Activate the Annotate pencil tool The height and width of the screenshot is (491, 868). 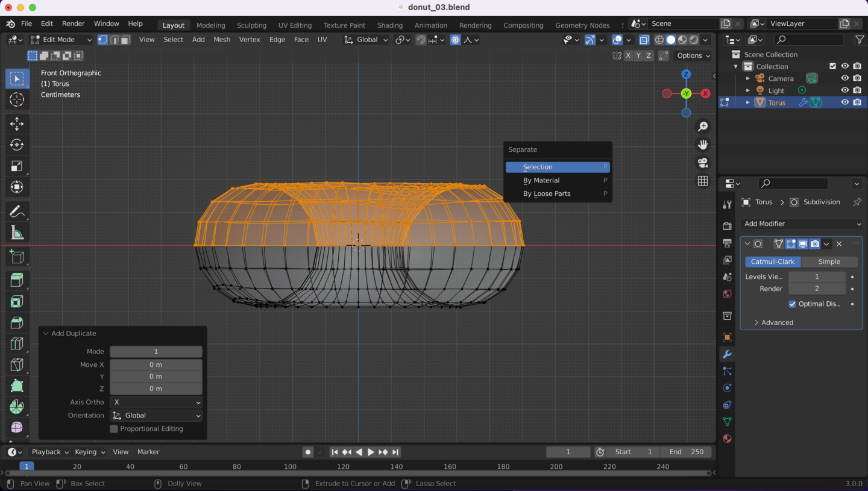[x=17, y=211]
